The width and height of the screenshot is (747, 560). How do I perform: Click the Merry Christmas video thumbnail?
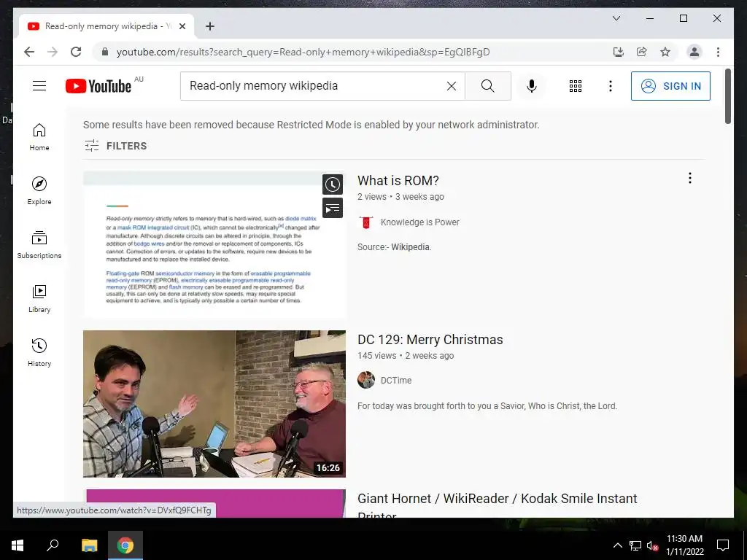click(x=214, y=404)
